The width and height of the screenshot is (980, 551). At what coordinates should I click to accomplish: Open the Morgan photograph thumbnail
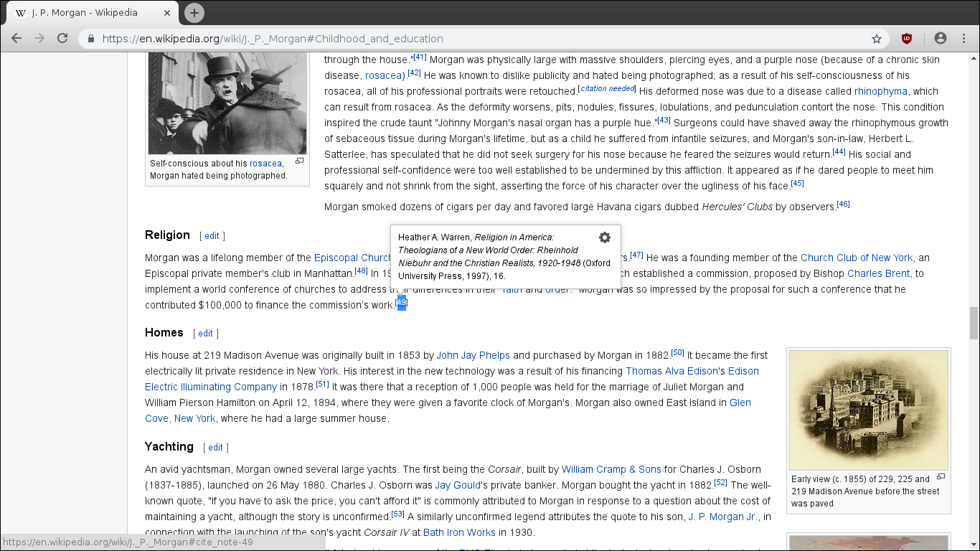[227, 102]
